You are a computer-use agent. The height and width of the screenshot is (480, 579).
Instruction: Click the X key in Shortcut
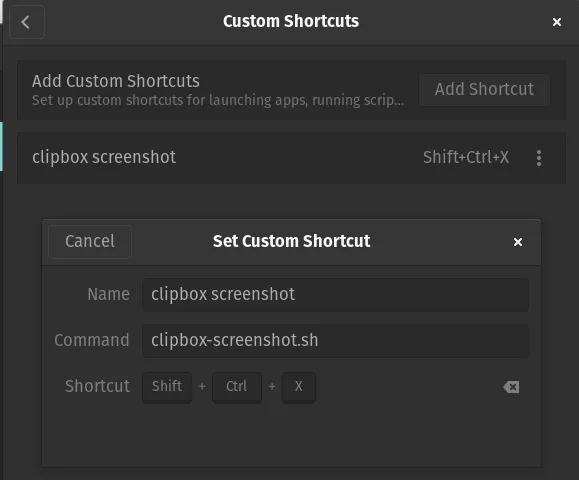[x=299, y=387]
